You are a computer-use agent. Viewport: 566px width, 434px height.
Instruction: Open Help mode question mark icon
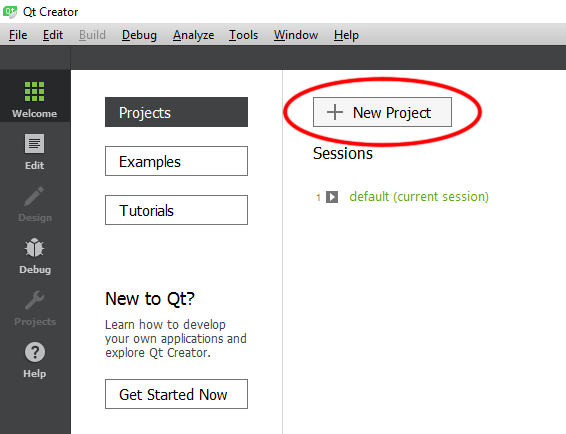pos(35,352)
